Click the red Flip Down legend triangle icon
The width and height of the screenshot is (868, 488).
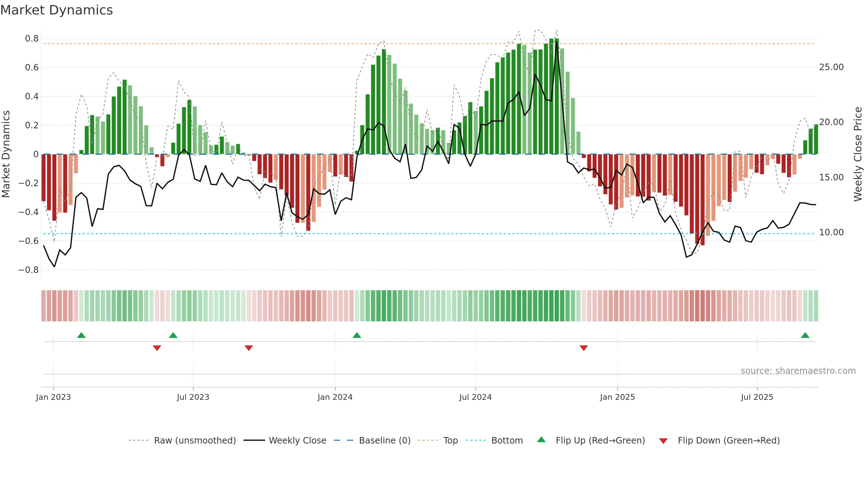tap(663, 441)
